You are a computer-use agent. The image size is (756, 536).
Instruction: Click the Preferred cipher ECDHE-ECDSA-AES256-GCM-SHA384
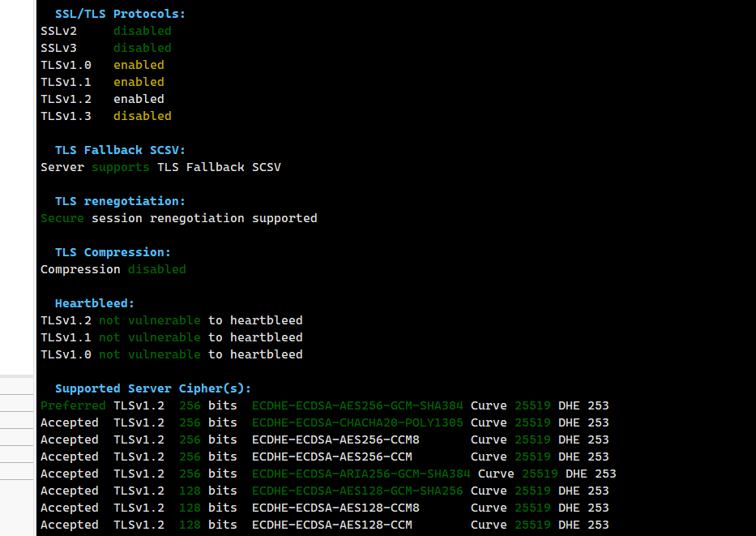click(x=357, y=405)
